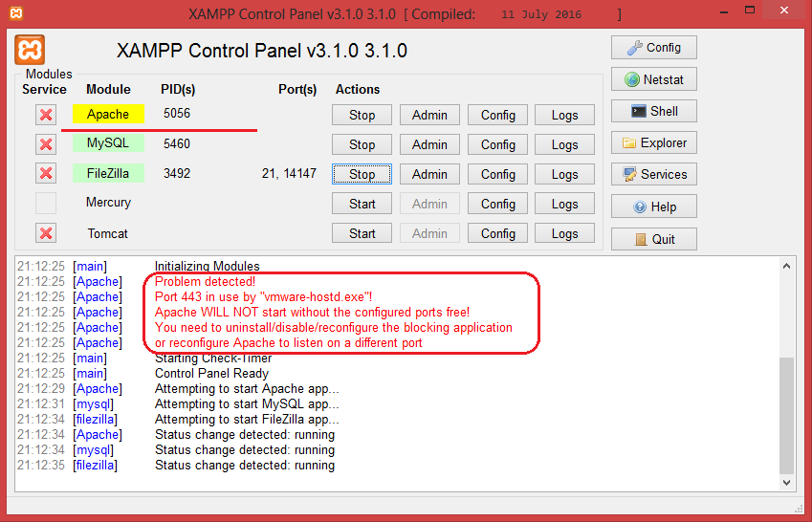Uninstall Tomcat service via red X

pos(46,233)
